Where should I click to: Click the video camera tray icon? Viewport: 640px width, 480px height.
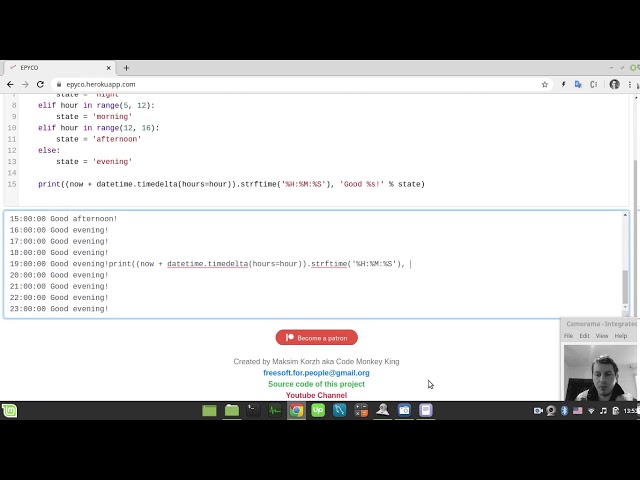(x=538, y=411)
